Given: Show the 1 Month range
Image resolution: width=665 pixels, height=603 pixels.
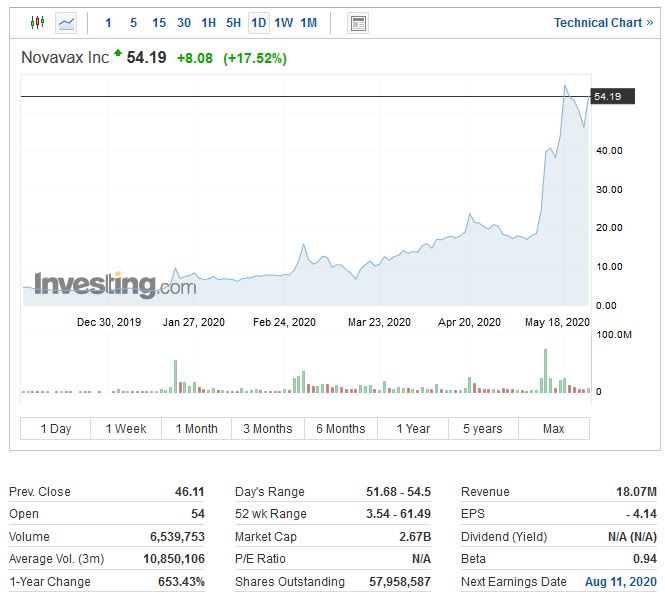Looking at the screenshot, I should pos(196,429).
